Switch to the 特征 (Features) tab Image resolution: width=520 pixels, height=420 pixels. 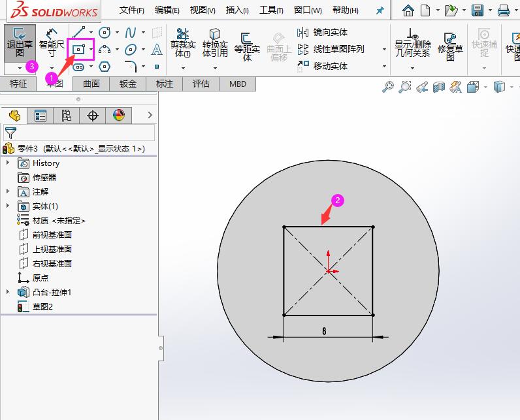tap(18, 84)
